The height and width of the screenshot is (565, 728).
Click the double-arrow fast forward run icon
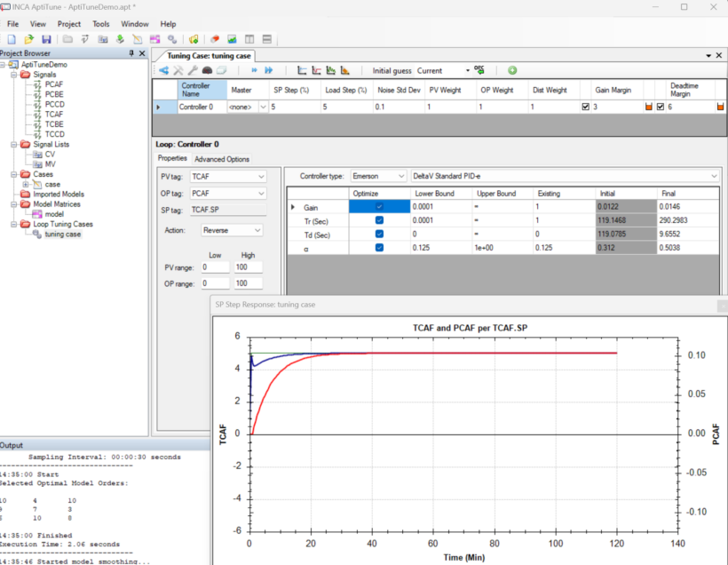269,70
